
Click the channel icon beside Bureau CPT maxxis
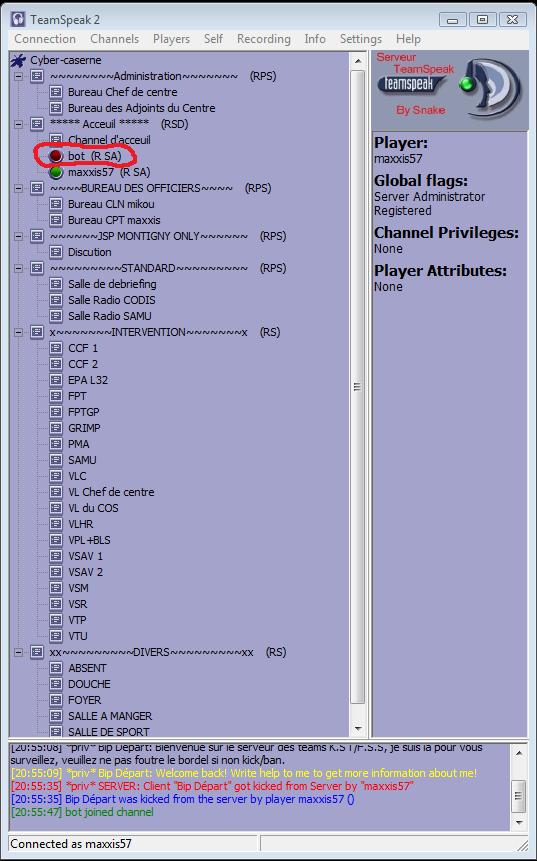pyautogui.click(x=55, y=220)
